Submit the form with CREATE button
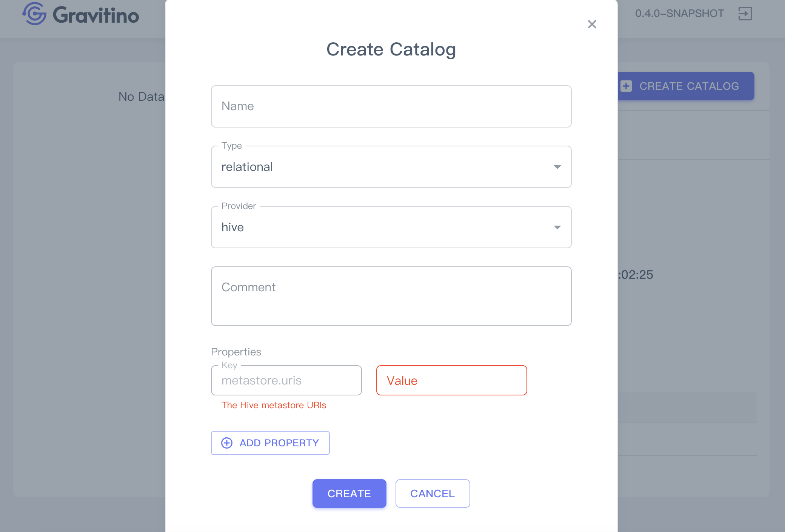The height and width of the screenshot is (532, 785). tap(349, 494)
